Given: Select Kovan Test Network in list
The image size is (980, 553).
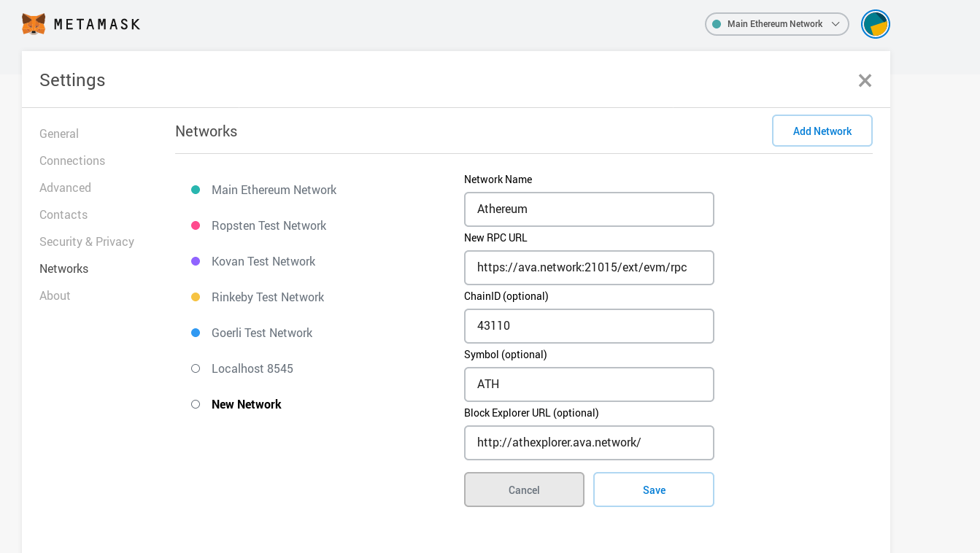Looking at the screenshot, I should [263, 261].
